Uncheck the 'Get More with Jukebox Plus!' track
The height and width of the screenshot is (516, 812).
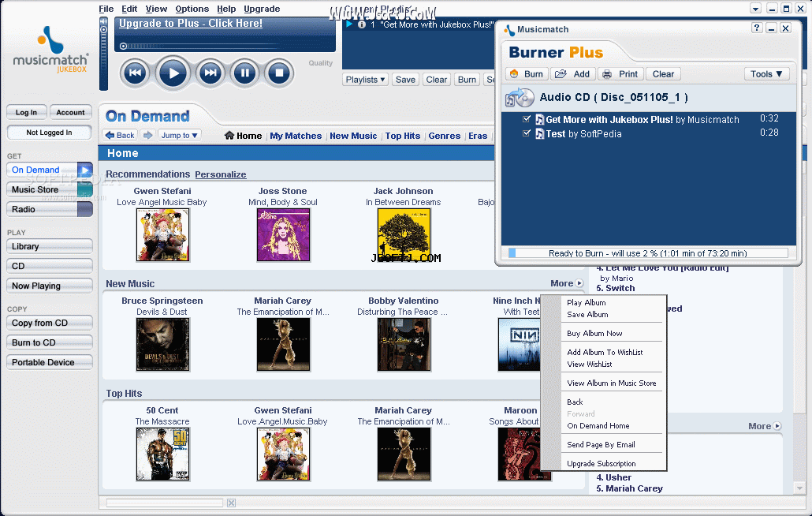pos(527,119)
